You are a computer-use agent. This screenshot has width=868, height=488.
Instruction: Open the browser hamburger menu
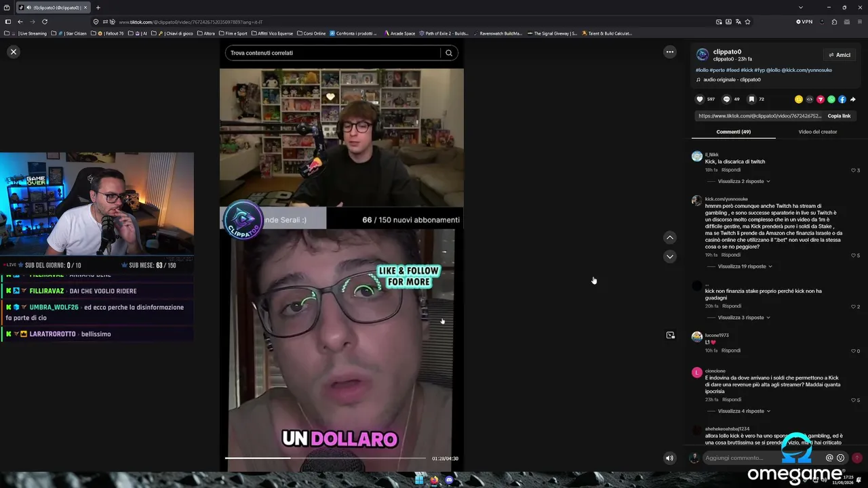859,22
